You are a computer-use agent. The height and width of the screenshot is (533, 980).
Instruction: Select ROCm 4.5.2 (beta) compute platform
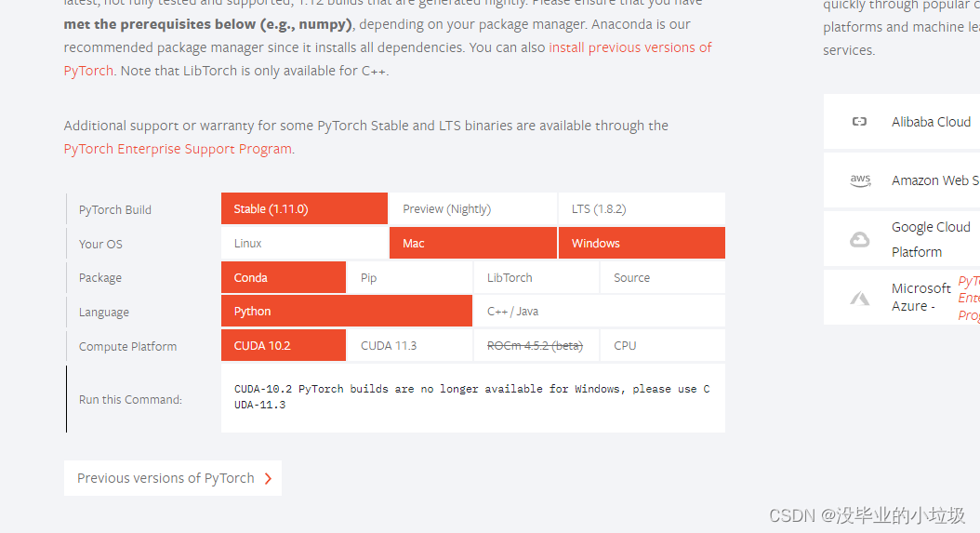click(536, 346)
